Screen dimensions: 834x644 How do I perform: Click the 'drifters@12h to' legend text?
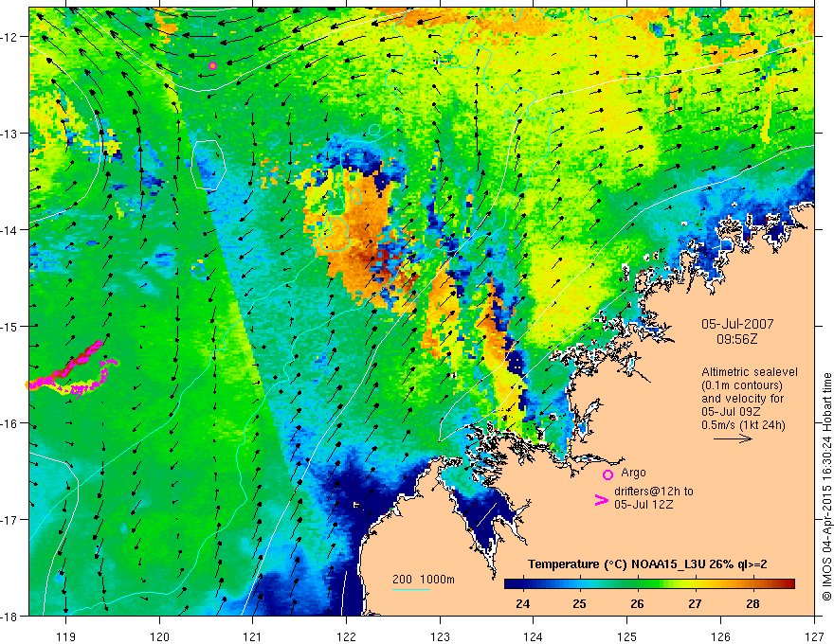point(654,492)
